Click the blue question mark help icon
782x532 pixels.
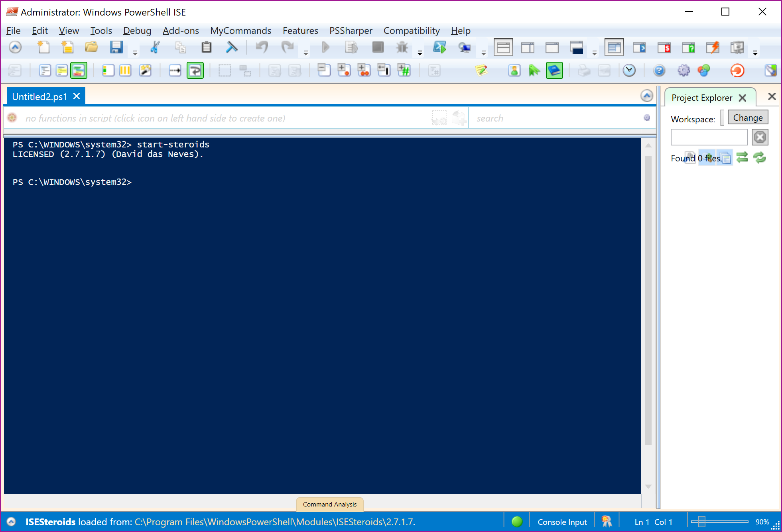click(659, 71)
